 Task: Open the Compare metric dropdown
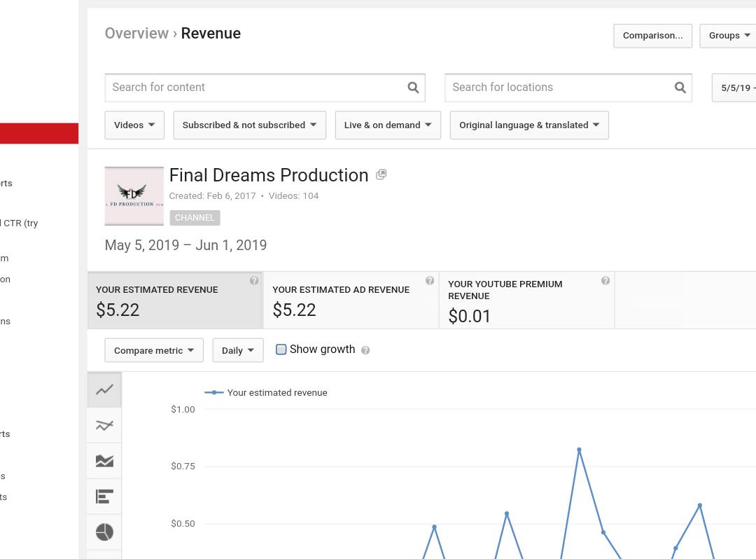tap(154, 350)
